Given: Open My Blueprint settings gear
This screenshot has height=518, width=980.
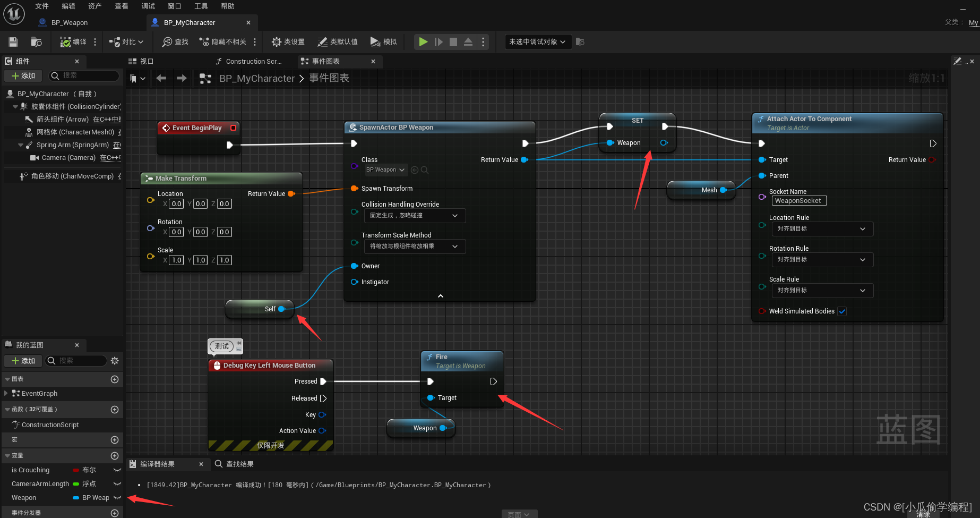Looking at the screenshot, I should point(115,361).
